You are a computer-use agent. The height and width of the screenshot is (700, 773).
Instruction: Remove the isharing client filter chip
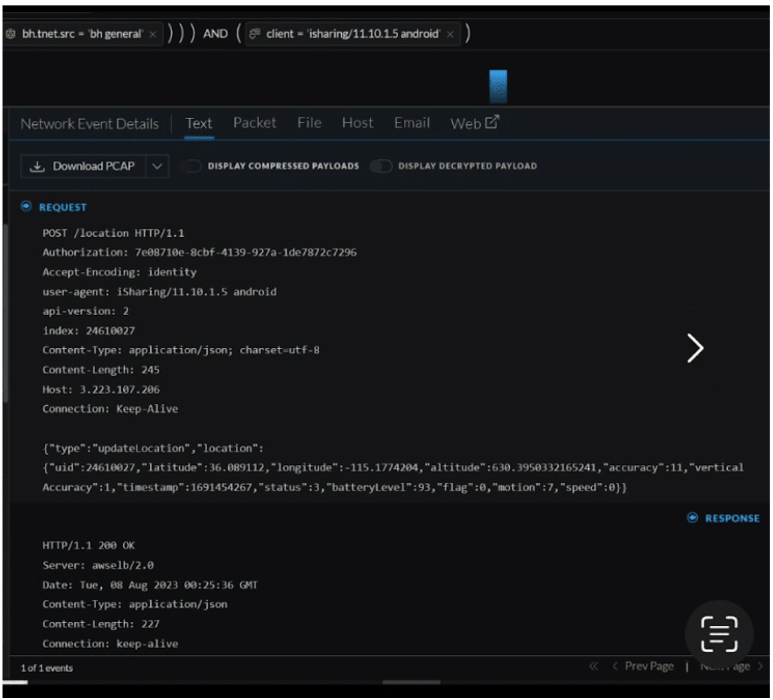pos(450,34)
